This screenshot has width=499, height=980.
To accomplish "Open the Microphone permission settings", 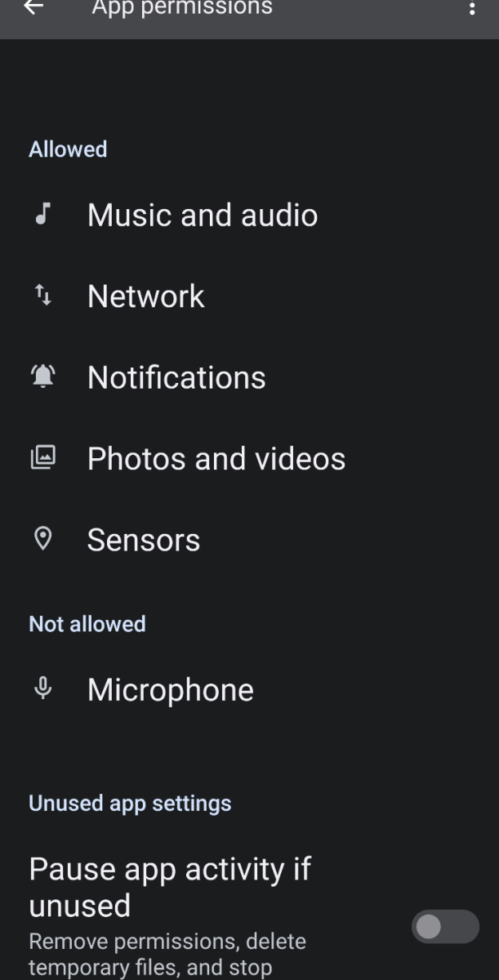I will tap(170, 688).
